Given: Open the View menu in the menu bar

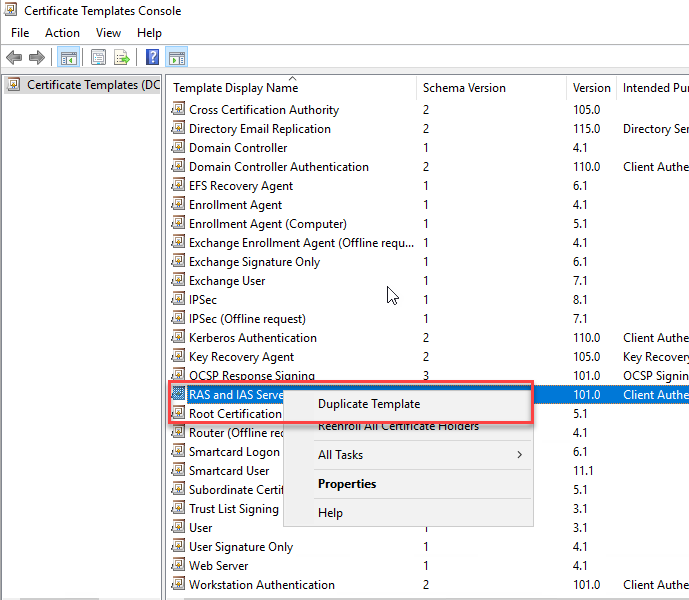Looking at the screenshot, I should 108,33.
